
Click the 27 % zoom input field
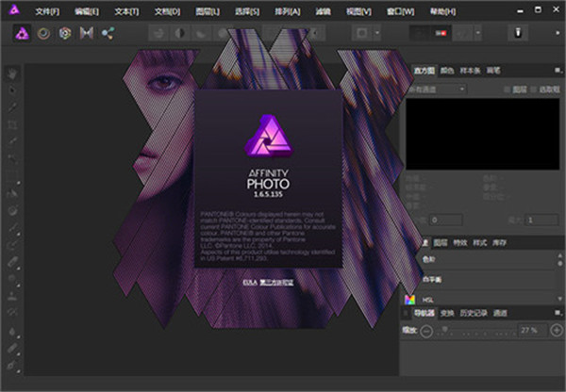532,330
